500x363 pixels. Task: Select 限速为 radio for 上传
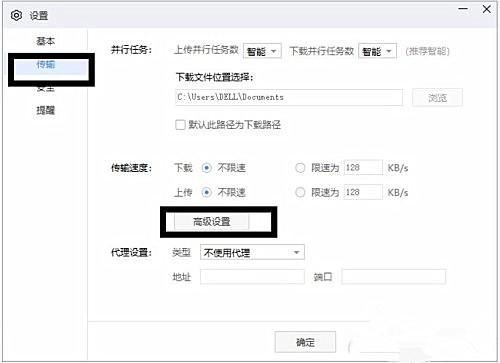(x=300, y=192)
